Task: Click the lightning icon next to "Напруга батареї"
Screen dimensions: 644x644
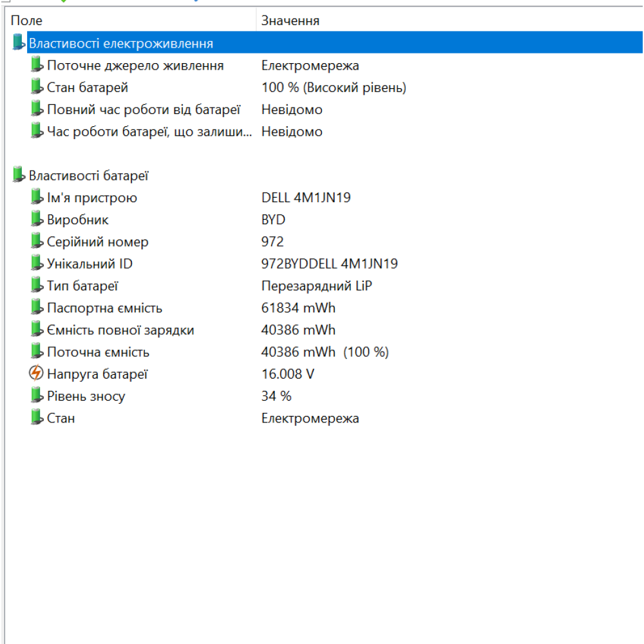Action: [x=37, y=374]
